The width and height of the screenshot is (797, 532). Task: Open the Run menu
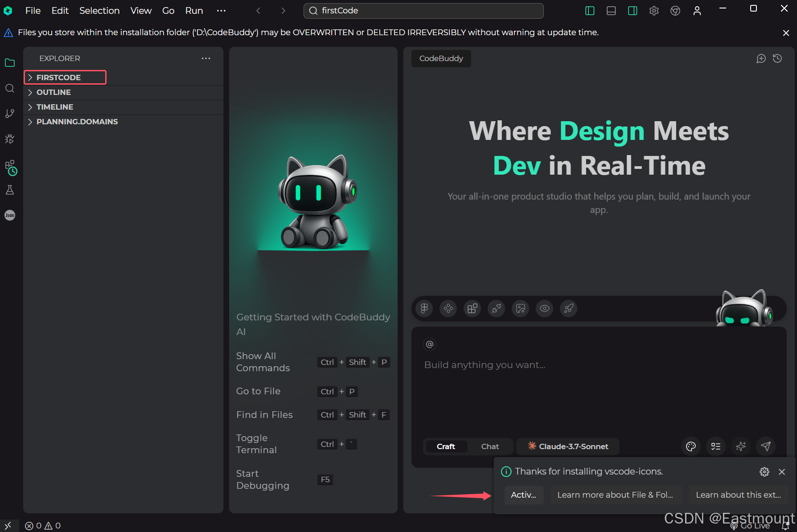(x=194, y=11)
